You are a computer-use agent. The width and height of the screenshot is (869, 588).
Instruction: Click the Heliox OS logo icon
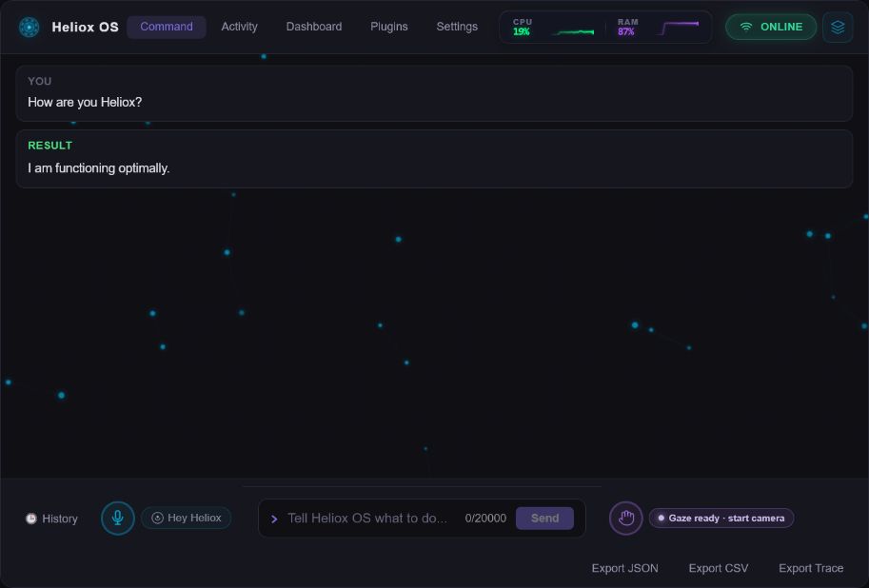(29, 28)
